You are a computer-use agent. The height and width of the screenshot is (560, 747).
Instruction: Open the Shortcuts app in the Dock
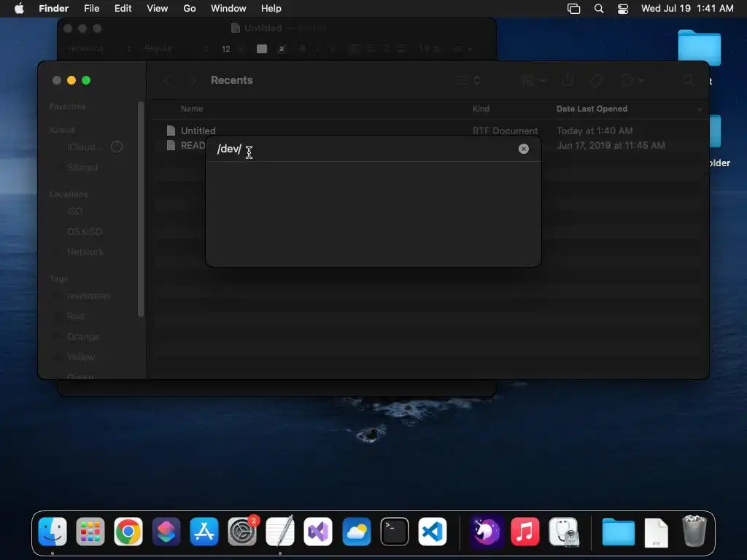(166, 531)
